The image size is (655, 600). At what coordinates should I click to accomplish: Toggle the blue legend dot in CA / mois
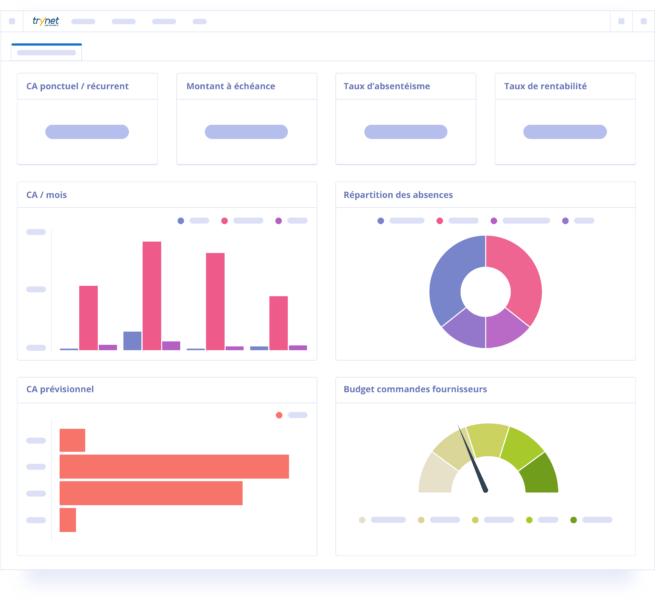pos(181,220)
